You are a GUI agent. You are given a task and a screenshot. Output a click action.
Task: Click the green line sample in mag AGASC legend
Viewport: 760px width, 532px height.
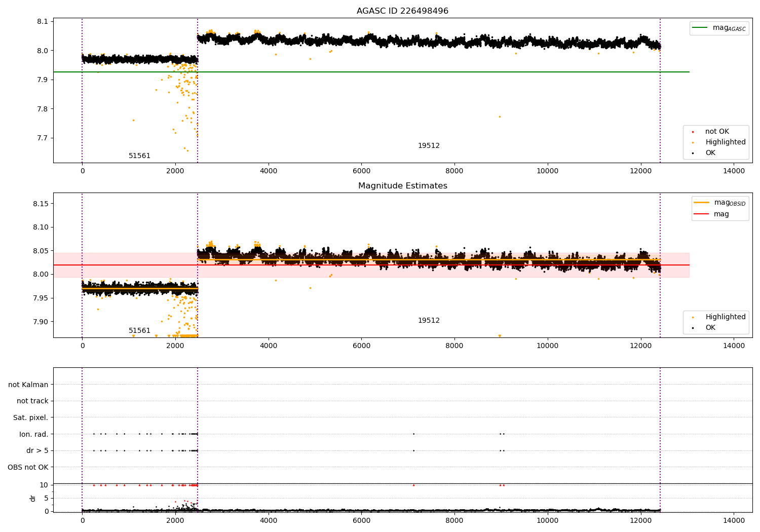[x=699, y=28]
